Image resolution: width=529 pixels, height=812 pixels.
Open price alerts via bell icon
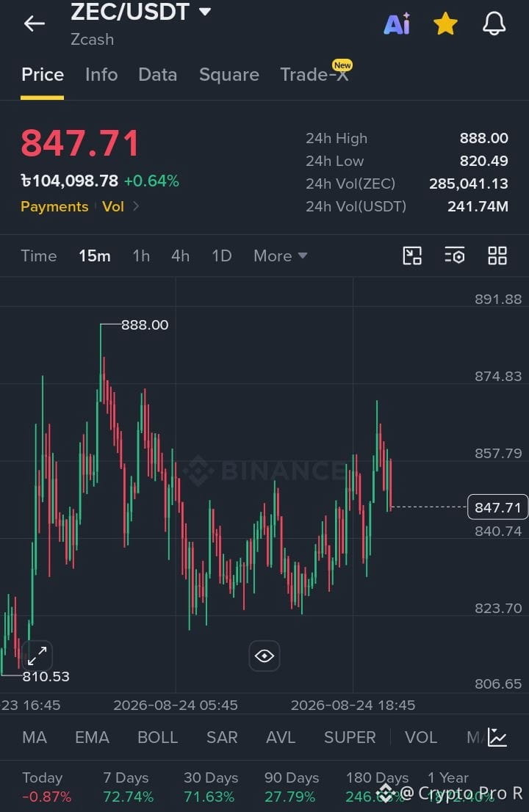click(494, 23)
